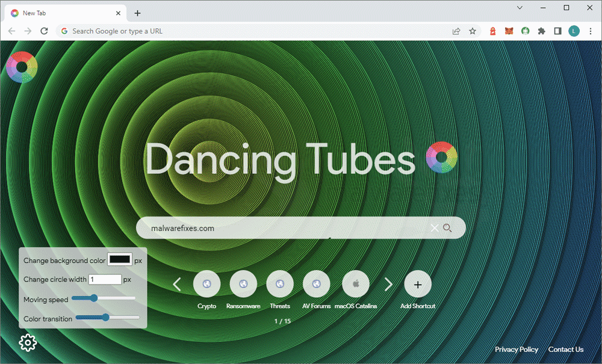Toggle the settings gear icon
602x364 pixels.
(28, 342)
